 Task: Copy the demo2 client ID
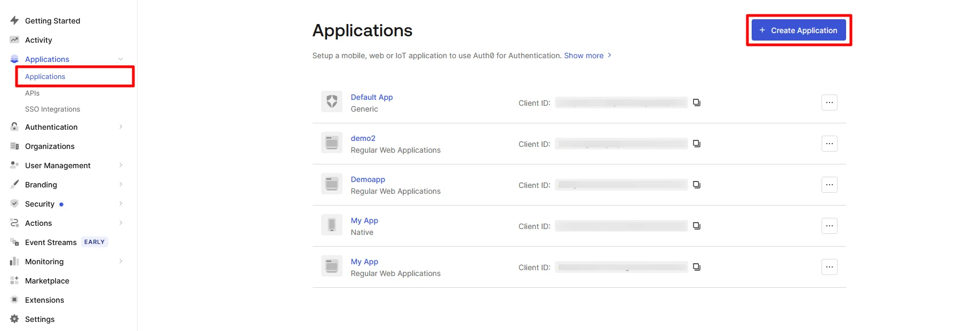point(697,144)
